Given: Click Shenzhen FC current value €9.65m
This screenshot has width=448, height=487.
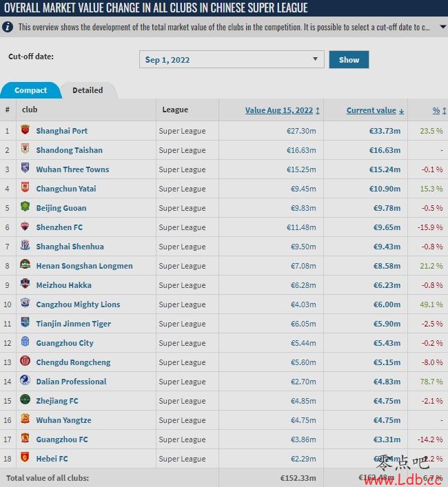Looking at the screenshot, I should pyautogui.click(x=387, y=227).
